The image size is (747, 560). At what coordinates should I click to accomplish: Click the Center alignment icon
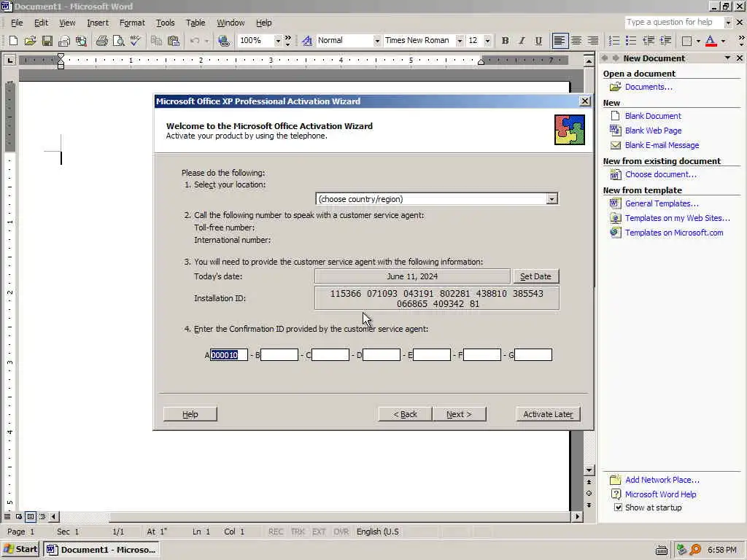click(x=576, y=41)
